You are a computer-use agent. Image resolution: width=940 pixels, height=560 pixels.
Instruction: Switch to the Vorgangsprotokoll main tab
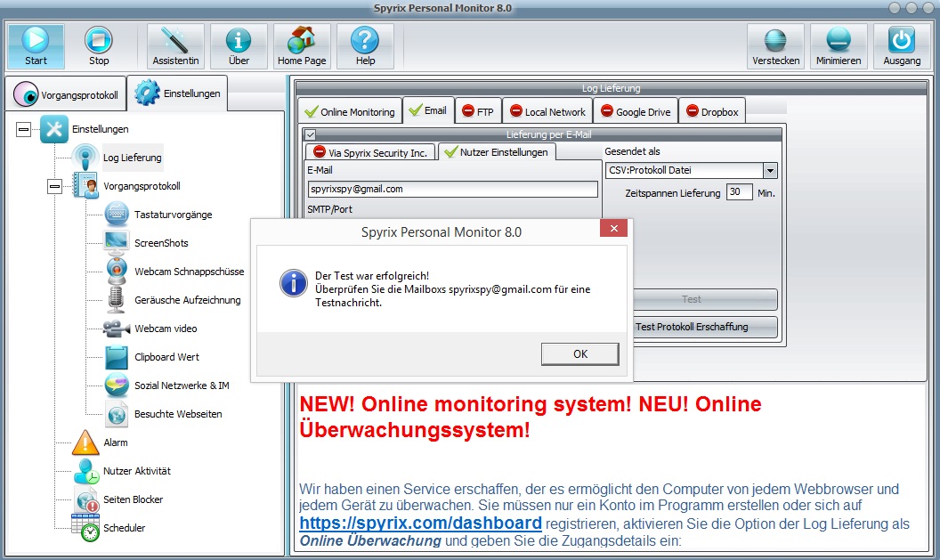[x=67, y=94]
